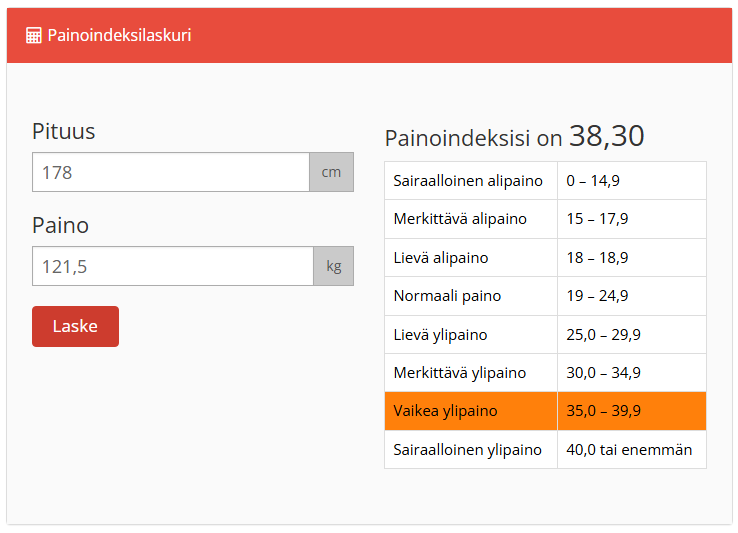Focus the Pituus height input field
738x533 pixels.
[x=171, y=172]
